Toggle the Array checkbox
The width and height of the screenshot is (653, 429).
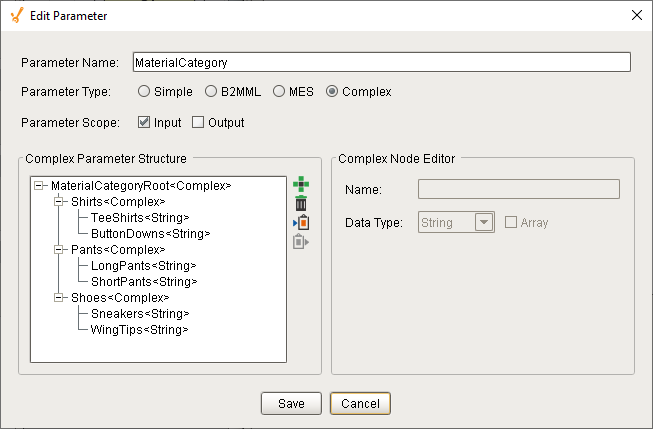pyautogui.click(x=511, y=222)
